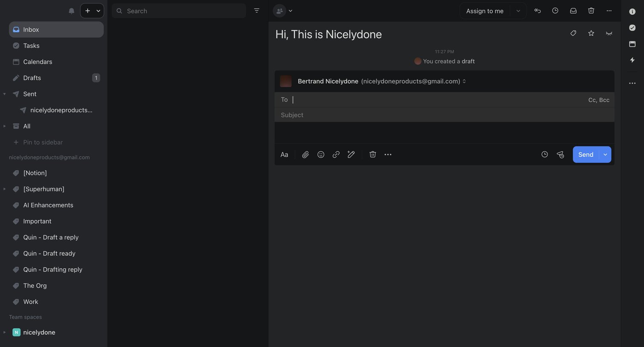Click the send-later paper plane icon
644x347 pixels.
(561, 155)
